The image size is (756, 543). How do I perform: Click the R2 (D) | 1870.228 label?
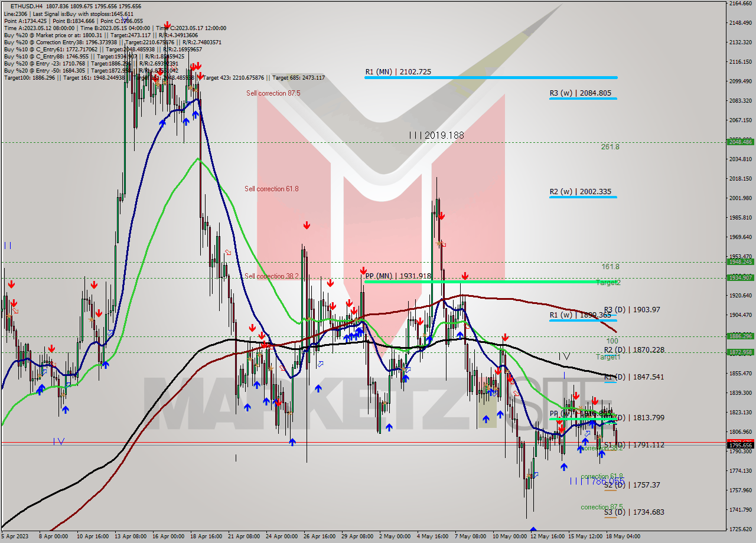pos(634,350)
